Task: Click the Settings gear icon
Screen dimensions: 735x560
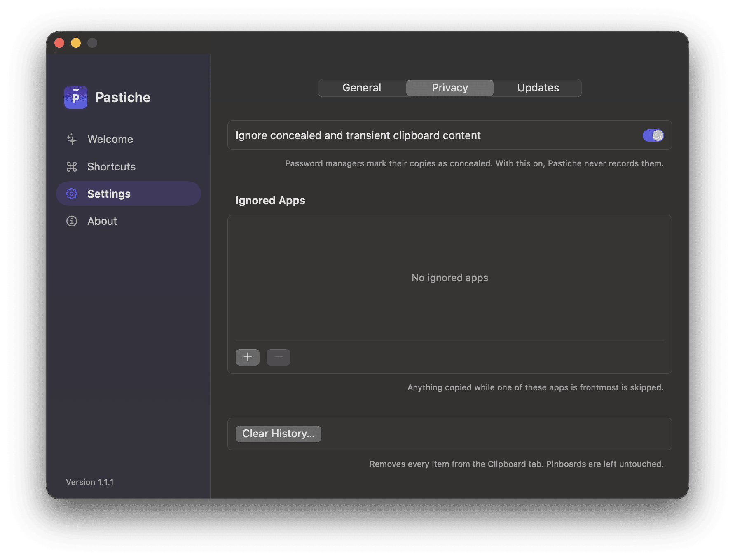Action: [72, 194]
